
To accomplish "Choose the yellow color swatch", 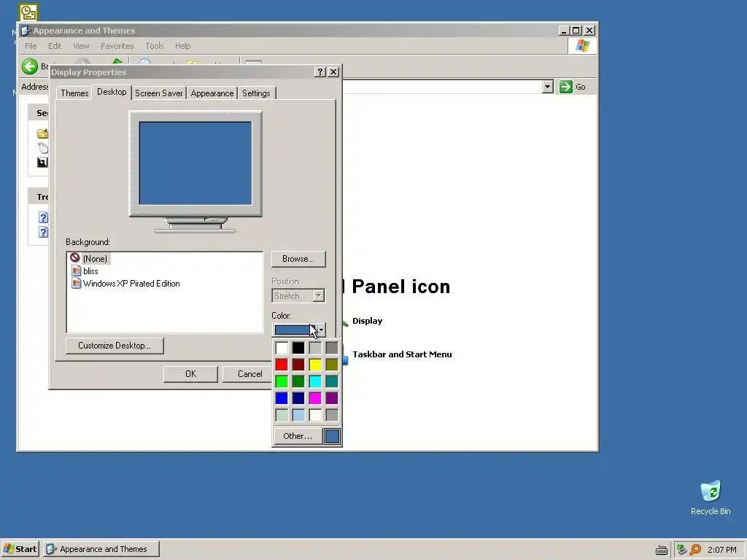I will (315, 365).
